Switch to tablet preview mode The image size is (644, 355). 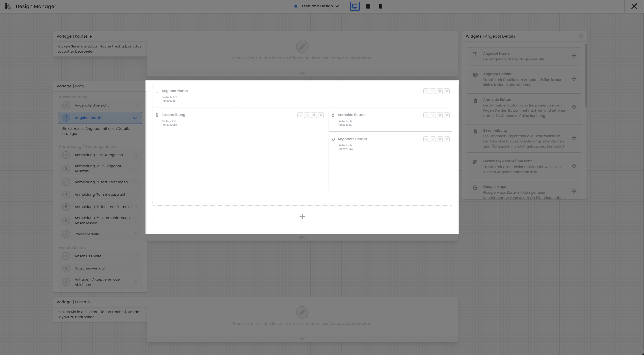(x=368, y=6)
